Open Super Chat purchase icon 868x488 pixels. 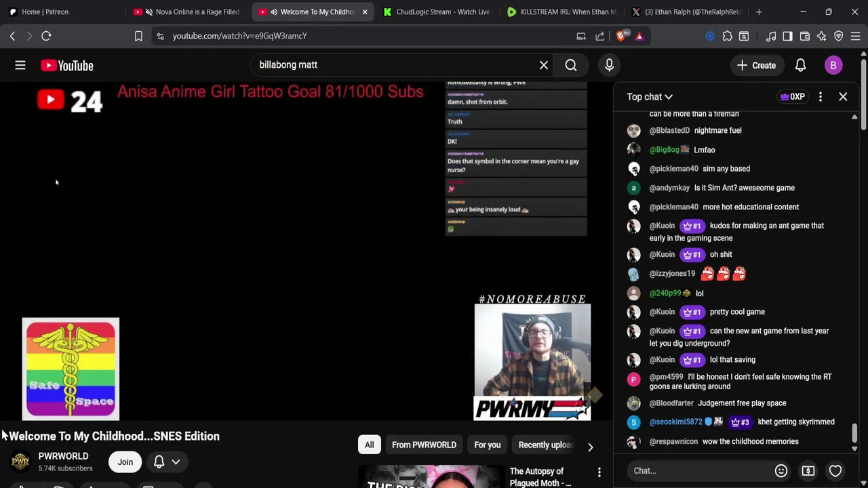[x=808, y=470]
